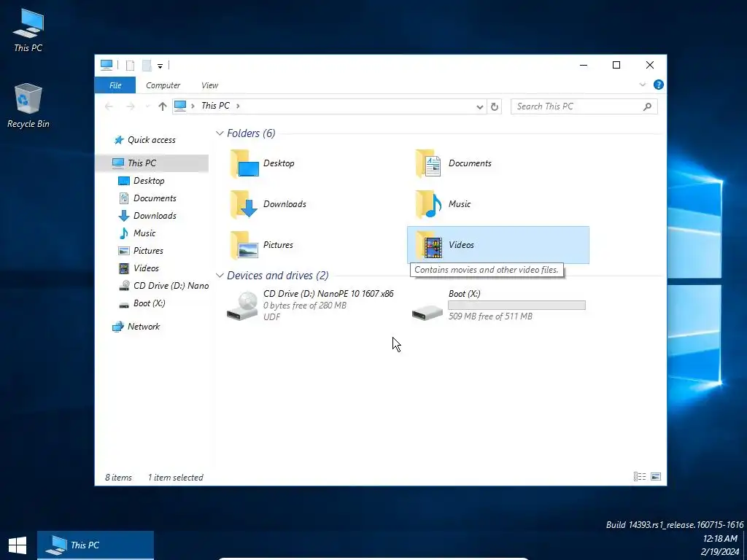The height and width of the screenshot is (560, 747).
Task: Click the Help question mark icon
Action: (659, 85)
